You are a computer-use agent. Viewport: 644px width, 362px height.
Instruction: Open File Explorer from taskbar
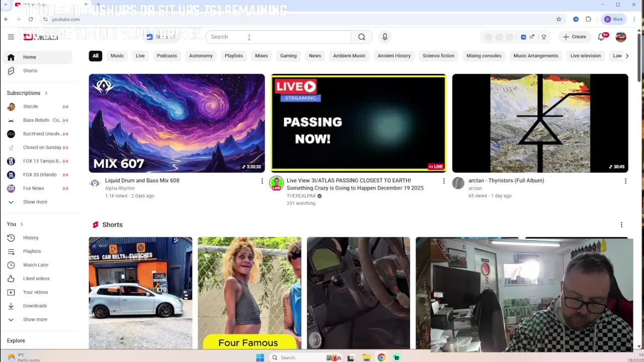coord(366,357)
